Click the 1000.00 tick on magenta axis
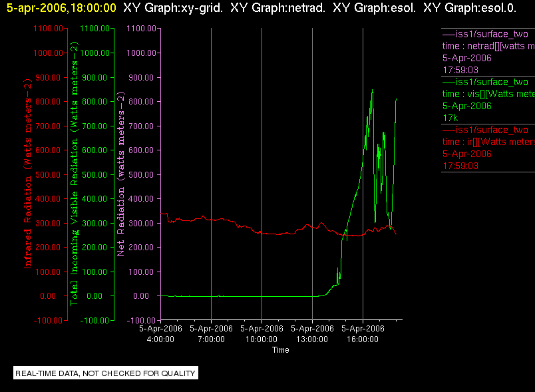This screenshot has width=535, height=392. coord(140,53)
